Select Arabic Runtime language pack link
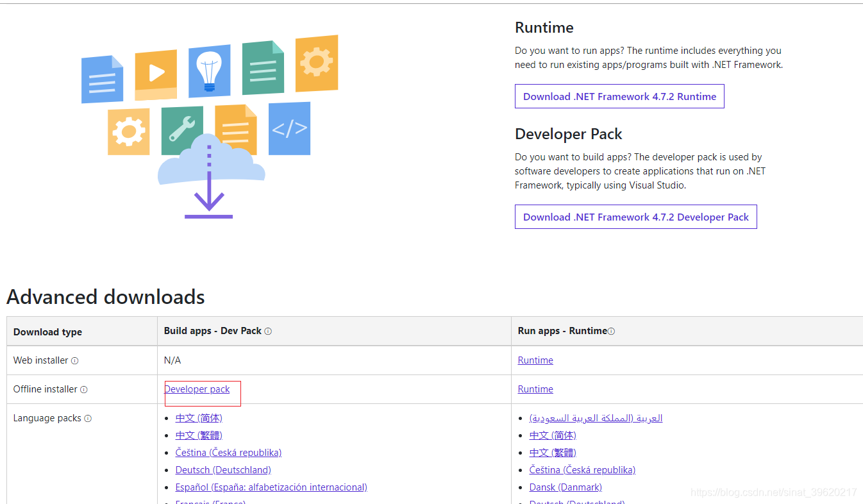This screenshot has width=863, height=504. (x=596, y=418)
